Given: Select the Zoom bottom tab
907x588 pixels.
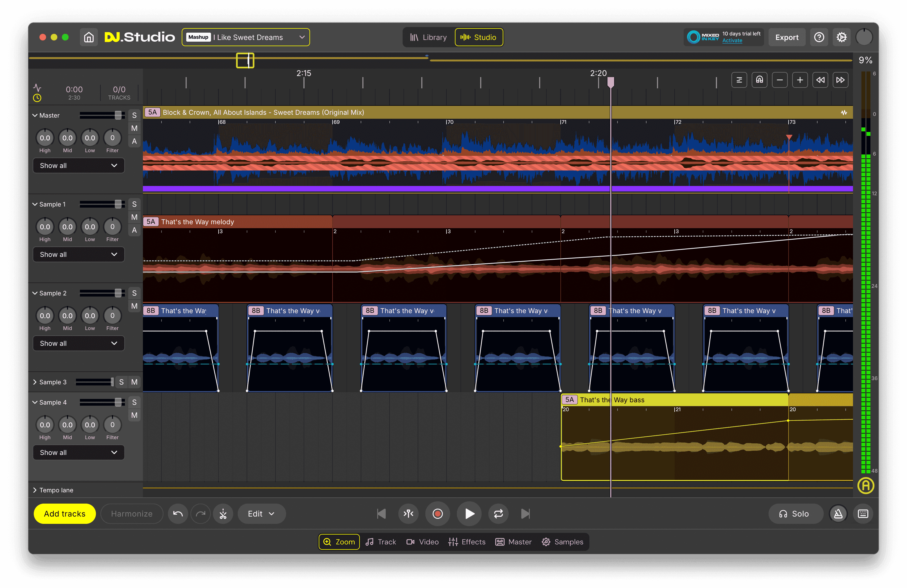Looking at the screenshot, I should coord(339,542).
